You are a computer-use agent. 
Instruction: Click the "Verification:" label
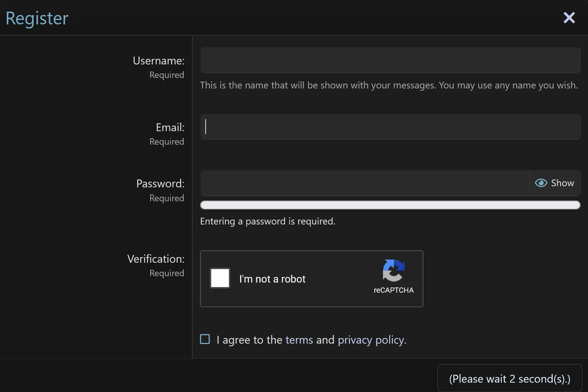(x=156, y=259)
